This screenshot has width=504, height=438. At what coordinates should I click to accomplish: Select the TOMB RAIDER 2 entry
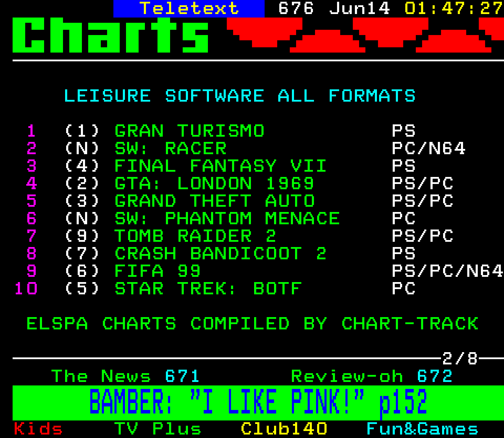(195, 236)
